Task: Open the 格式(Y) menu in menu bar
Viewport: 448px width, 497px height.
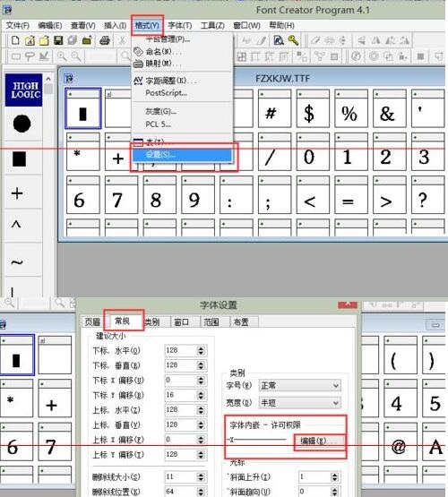Action: pyautogui.click(x=147, y=25)
